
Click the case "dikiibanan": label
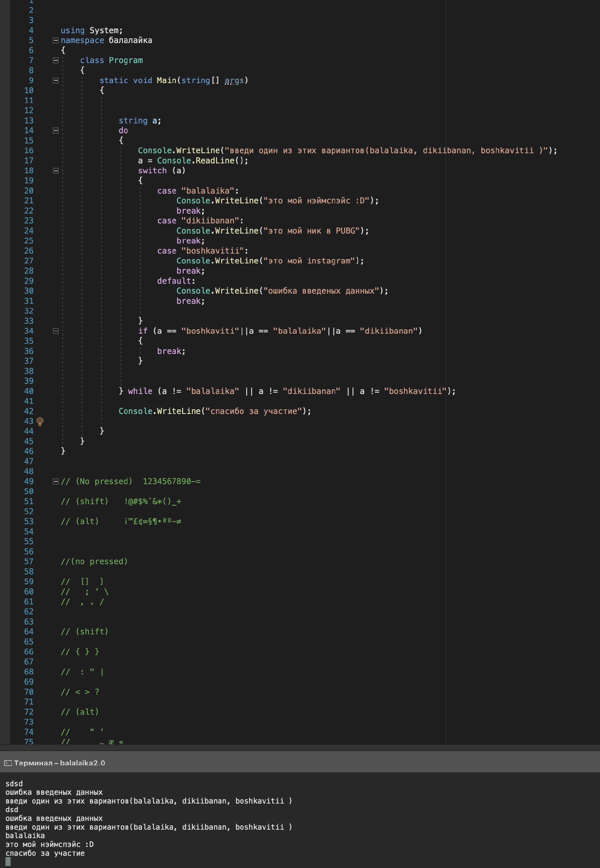200,221
